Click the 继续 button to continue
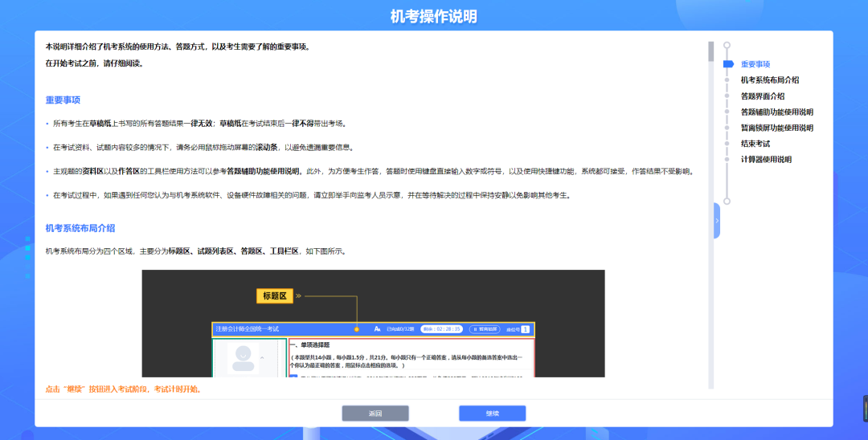This screenshot has width=868, height=440. click(x=492, y=413)
